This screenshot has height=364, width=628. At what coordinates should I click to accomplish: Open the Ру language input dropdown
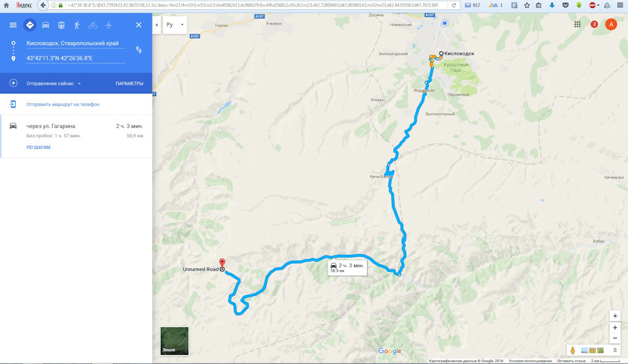175,25
